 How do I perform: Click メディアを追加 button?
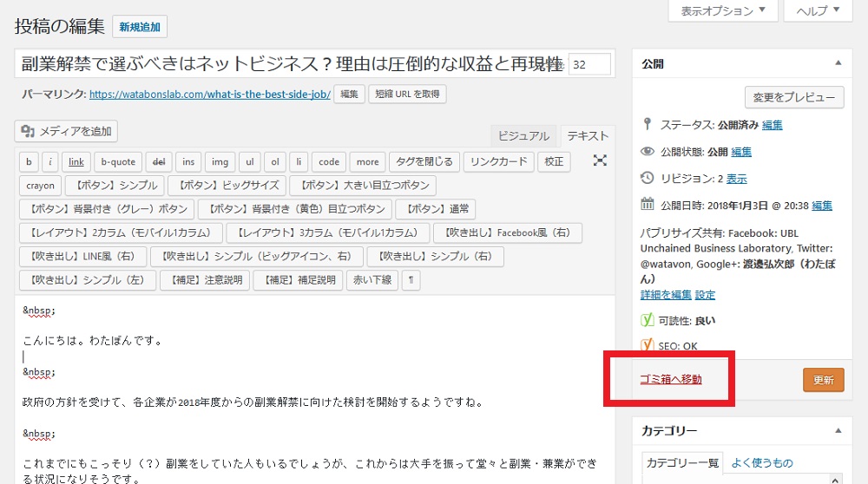66,131
